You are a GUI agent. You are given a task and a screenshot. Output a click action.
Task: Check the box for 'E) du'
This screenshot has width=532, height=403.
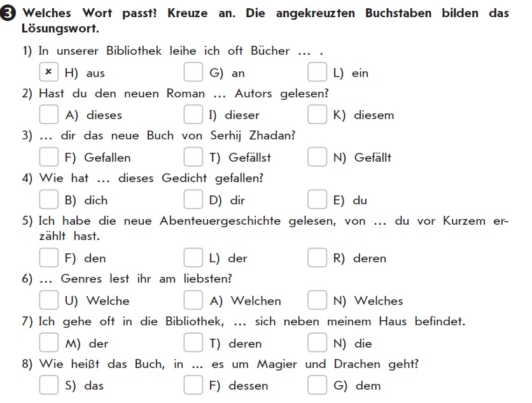click(317, 200)
